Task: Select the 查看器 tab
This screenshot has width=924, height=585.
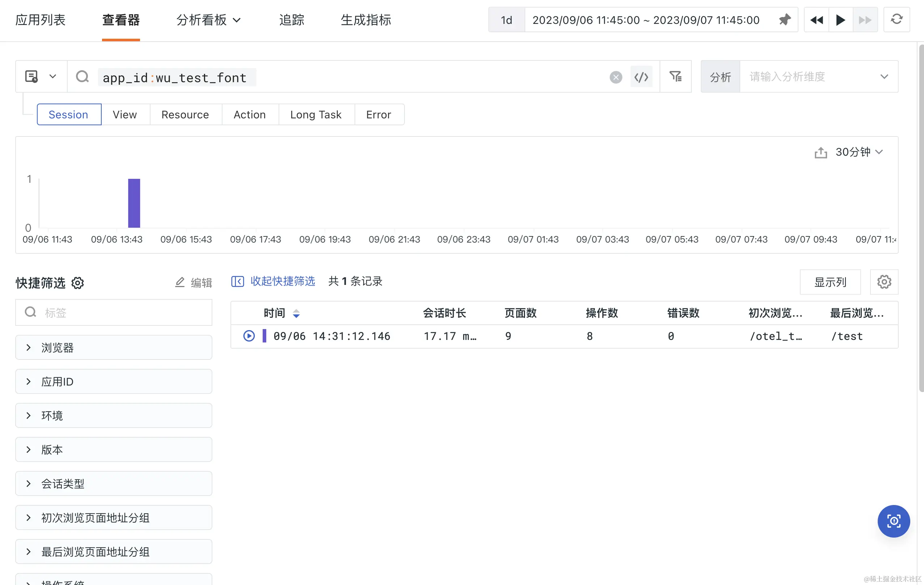Action: tap(121, 20)
